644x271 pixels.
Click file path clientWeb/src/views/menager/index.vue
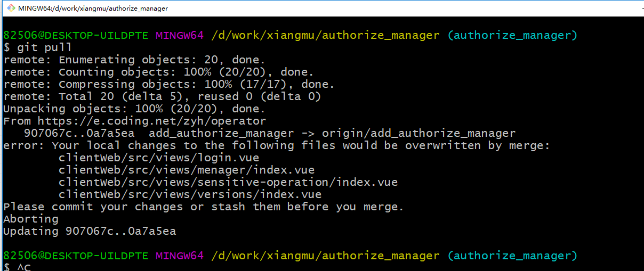[187, 170]
